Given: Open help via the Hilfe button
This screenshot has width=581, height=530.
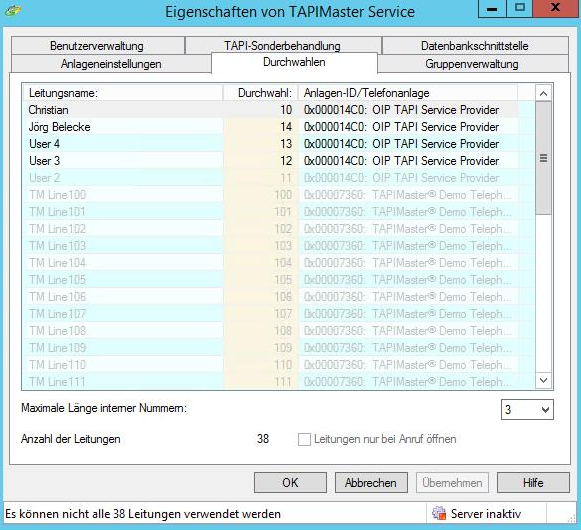Looking at the screenshot, I should pyautogui.click(x=533, y=483).
